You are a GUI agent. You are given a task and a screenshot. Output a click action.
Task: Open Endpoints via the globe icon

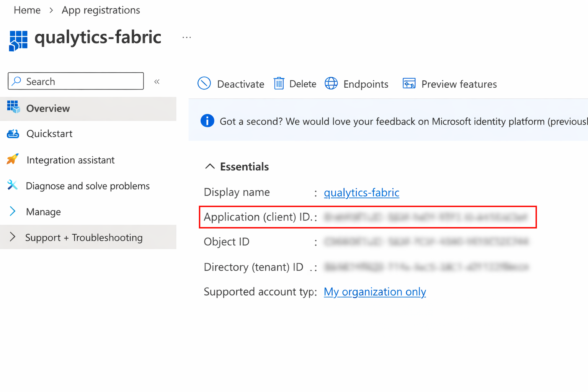pyautogui.click(x=331, y=83)
